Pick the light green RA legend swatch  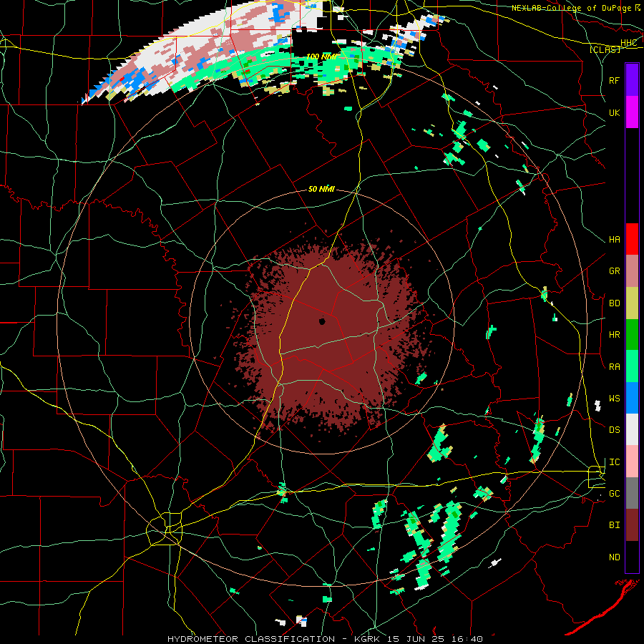tap(632, 366)
